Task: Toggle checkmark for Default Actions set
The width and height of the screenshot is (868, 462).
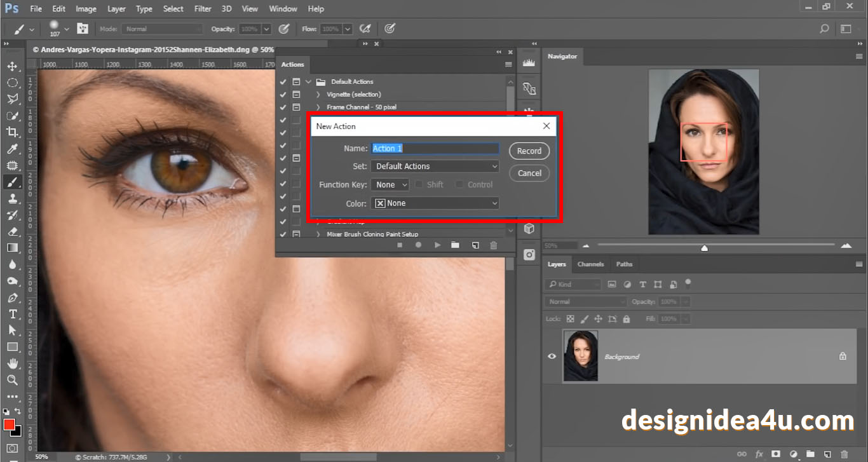Action: [x=283, y=81]
